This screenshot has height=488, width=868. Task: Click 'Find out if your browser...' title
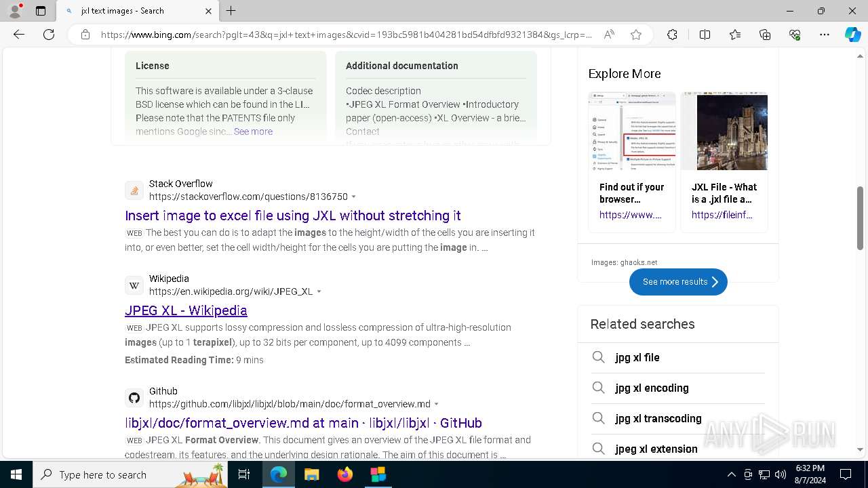(632, 193)
